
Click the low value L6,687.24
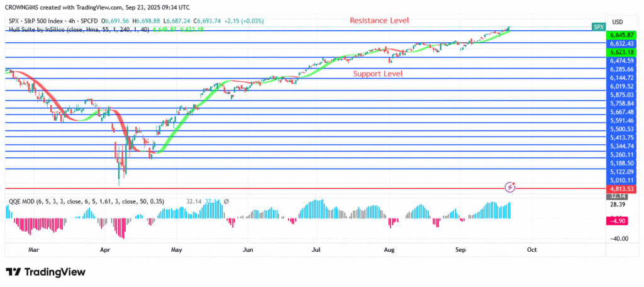(x=177, y=21)
